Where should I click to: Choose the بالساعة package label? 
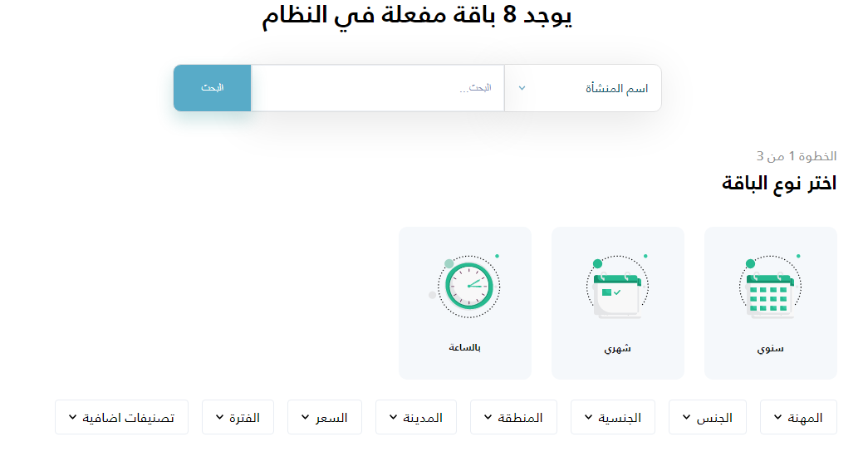tap(465, 347)
